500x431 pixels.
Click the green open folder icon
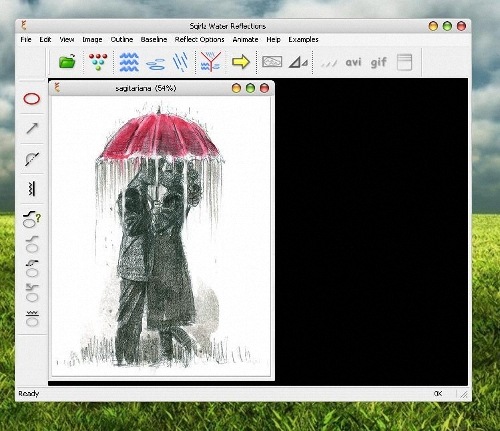(x=67, y=62)
